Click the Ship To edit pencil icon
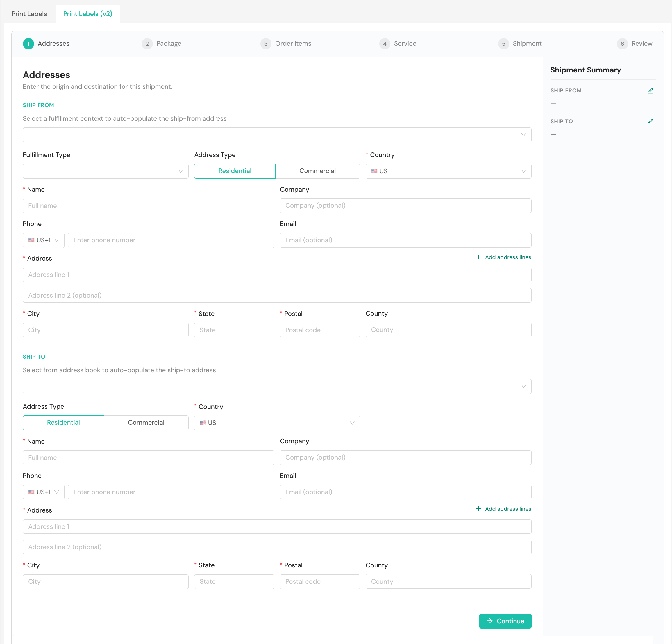This screenshot has height=644, width=672. [650, 122]
